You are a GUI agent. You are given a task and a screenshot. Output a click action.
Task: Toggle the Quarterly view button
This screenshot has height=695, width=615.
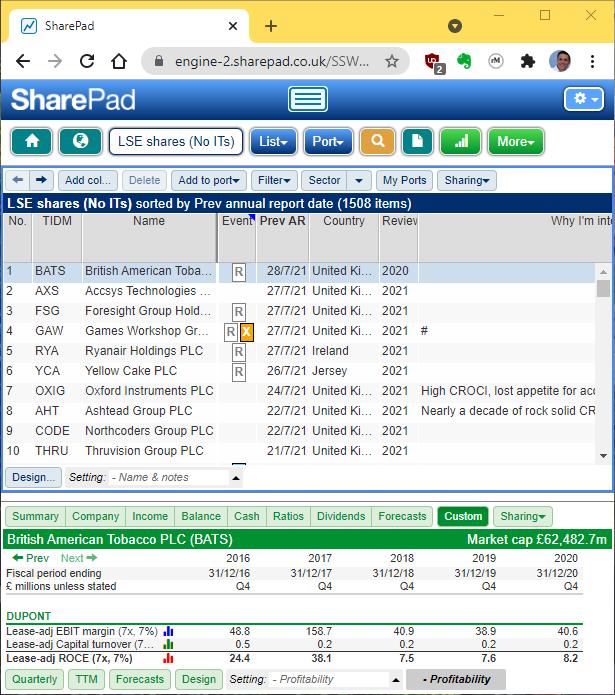click(35, 679)
